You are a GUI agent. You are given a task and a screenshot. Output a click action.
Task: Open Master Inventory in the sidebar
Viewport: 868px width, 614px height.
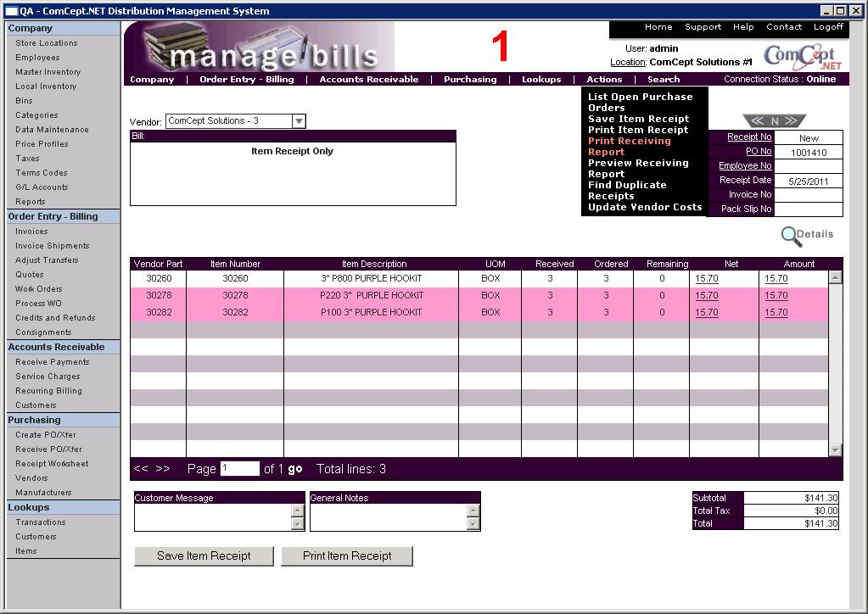coord(48,72)
